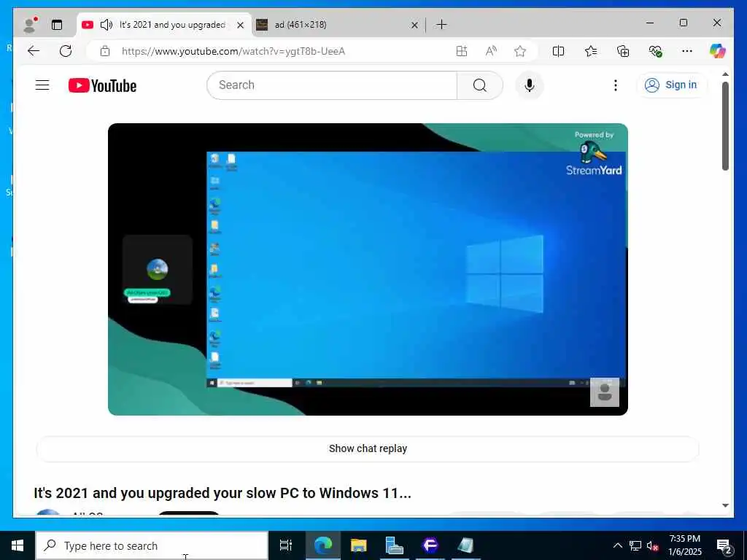Click the page vertical scrollbar thumb

[x=725, y=126]
